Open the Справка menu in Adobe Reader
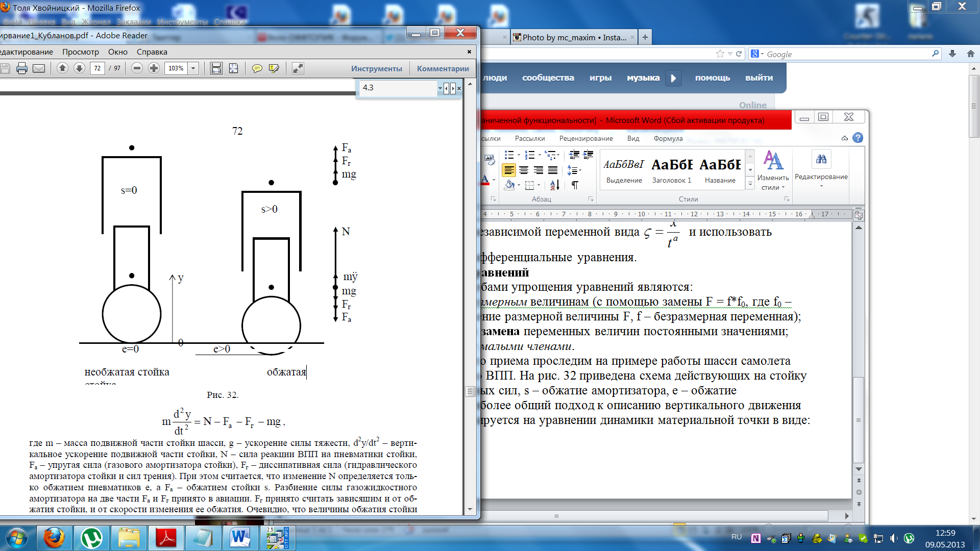980x551 pixels. (x=152, y=52)
